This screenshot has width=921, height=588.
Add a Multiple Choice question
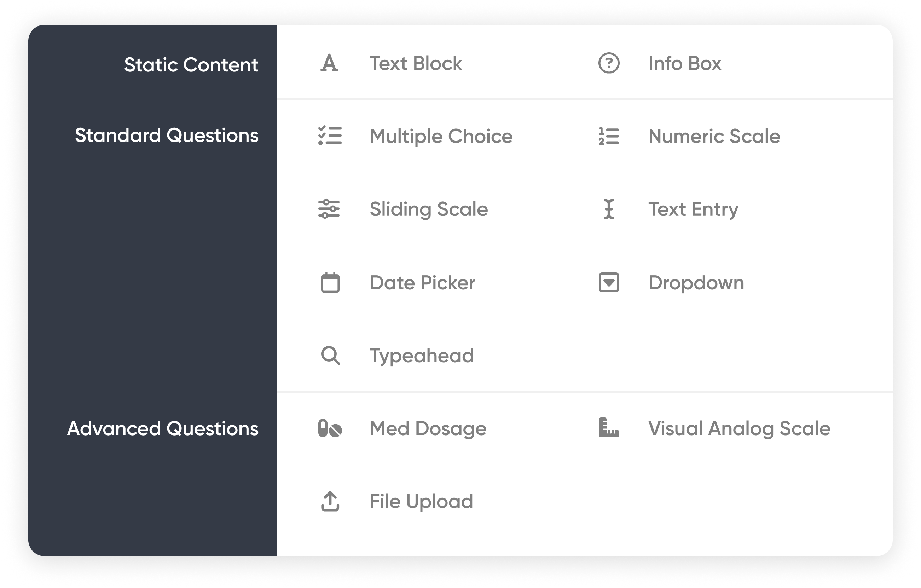(441, 136)
